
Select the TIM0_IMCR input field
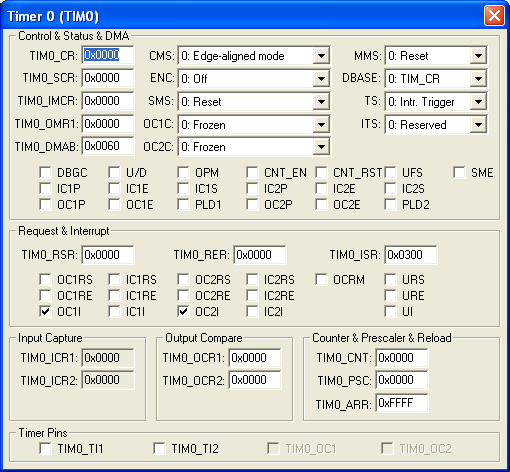pyautogui.click(x=108, y=101)
